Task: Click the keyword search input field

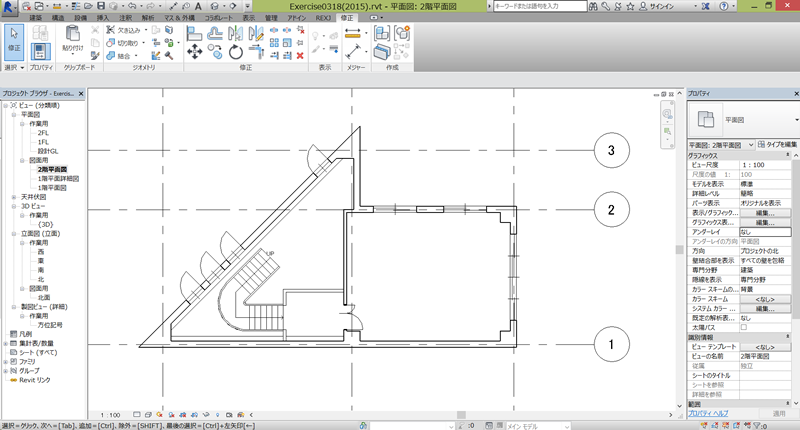Action: pos(540,6)
